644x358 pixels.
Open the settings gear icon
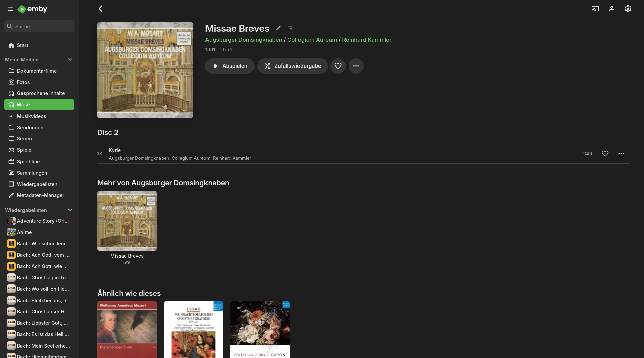[628, 9]
